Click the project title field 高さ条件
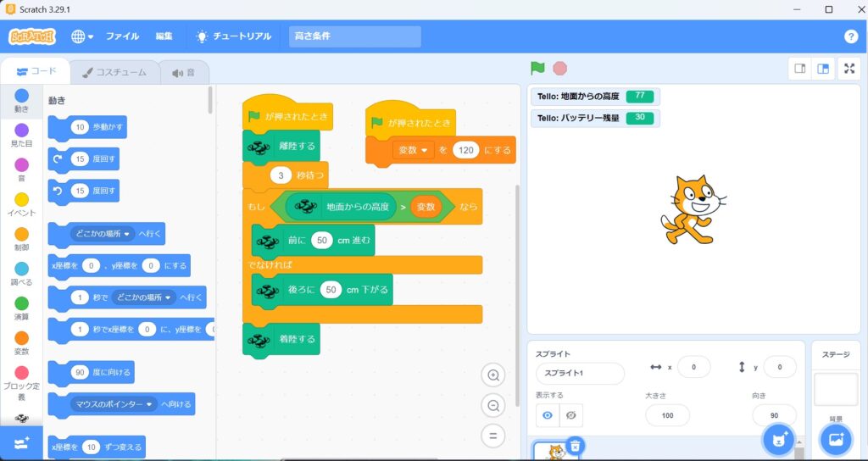Image resolution: width=868 pixels, height=461 pixels. (x=355, y=36)
